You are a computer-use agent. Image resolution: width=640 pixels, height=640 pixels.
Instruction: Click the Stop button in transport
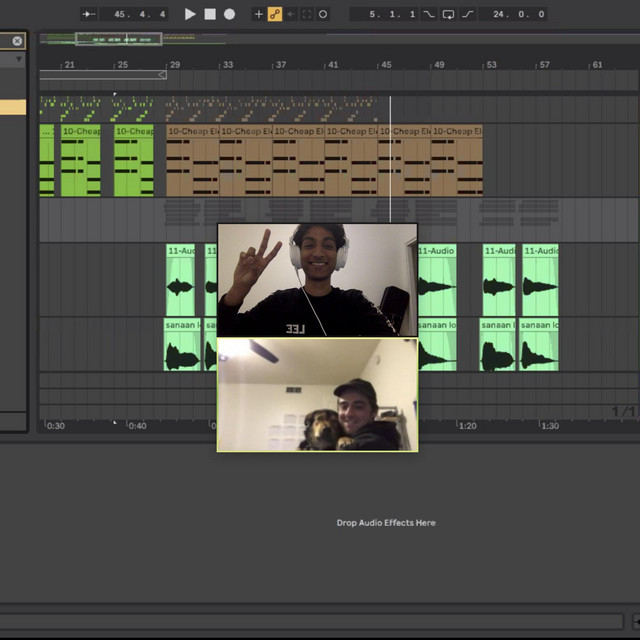pos(210,14)
